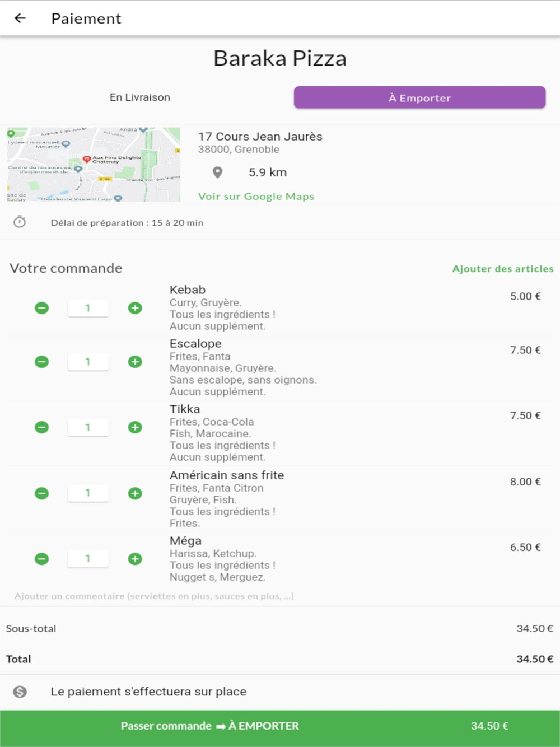Add one Escalope using plus icon

coord(135,362)
